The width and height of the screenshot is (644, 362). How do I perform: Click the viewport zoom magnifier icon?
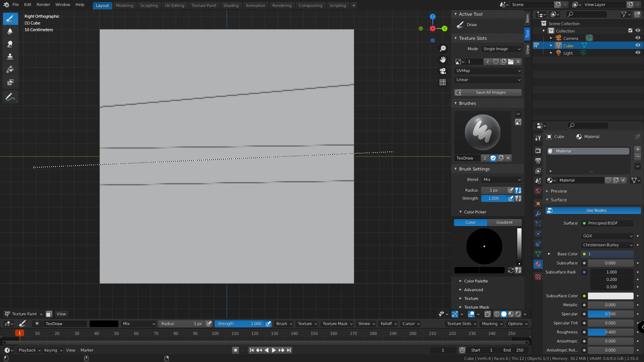pos(443,49)
